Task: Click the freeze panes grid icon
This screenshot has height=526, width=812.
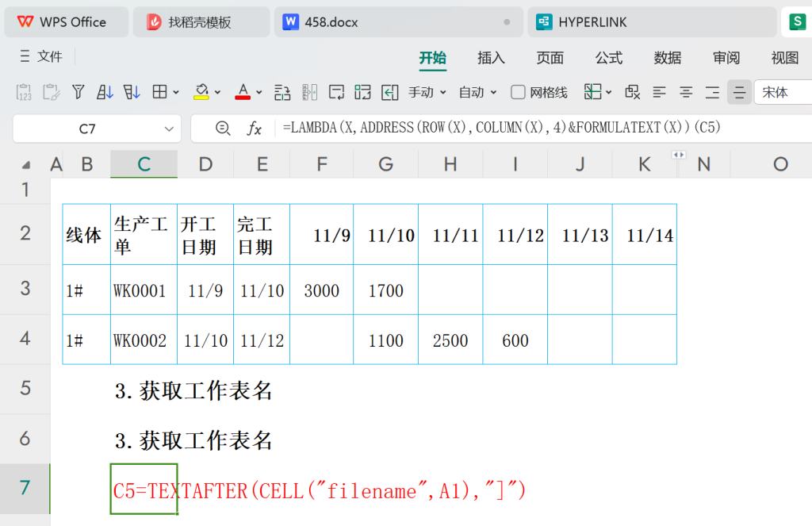Action: [x=593, y=92]
